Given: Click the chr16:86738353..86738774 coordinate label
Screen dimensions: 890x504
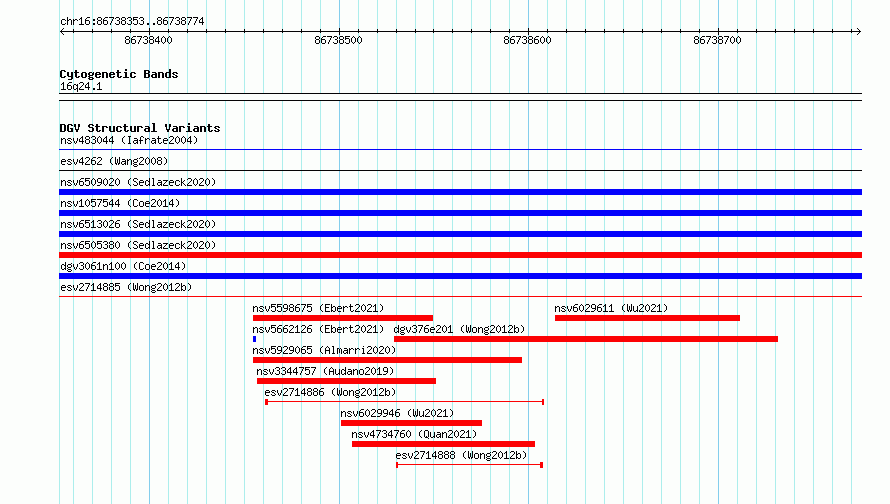Looking at the screenshot, I should click(132, 21).
